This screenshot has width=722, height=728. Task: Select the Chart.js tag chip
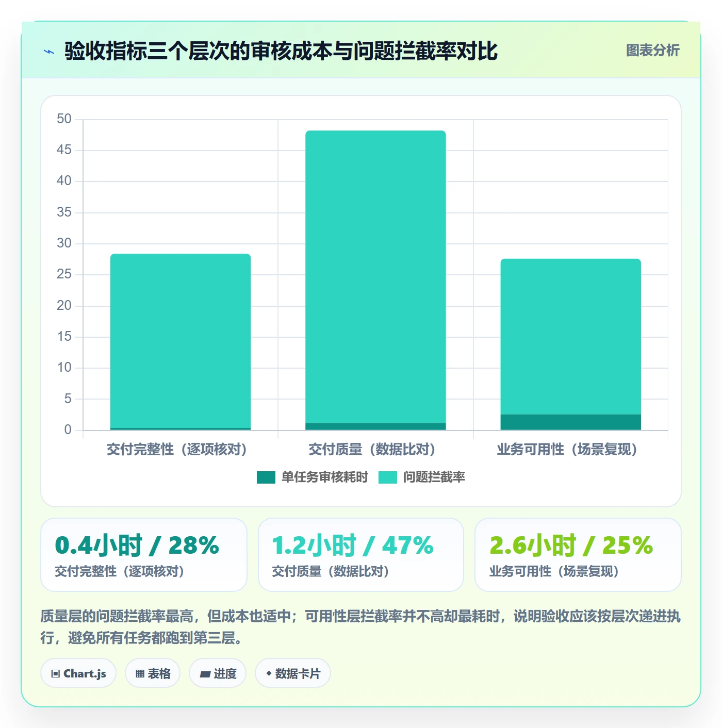pos(78,673)
